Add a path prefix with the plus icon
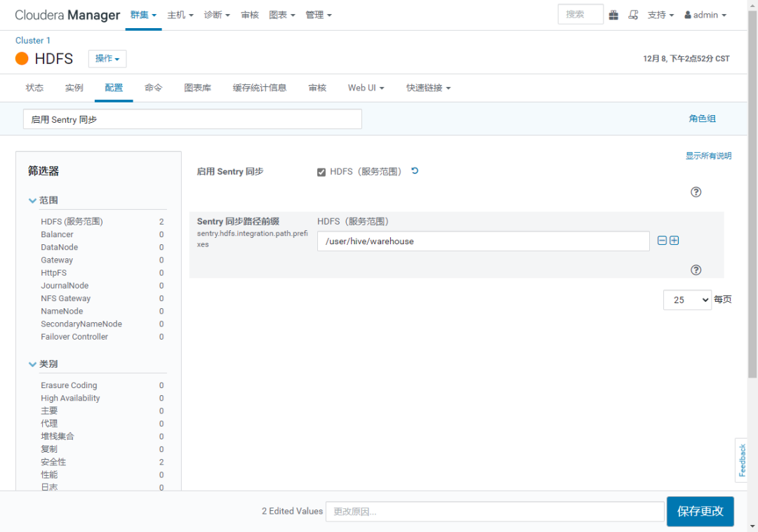The width and height of the screenshot is (758, 532). (x=674, y=240)
